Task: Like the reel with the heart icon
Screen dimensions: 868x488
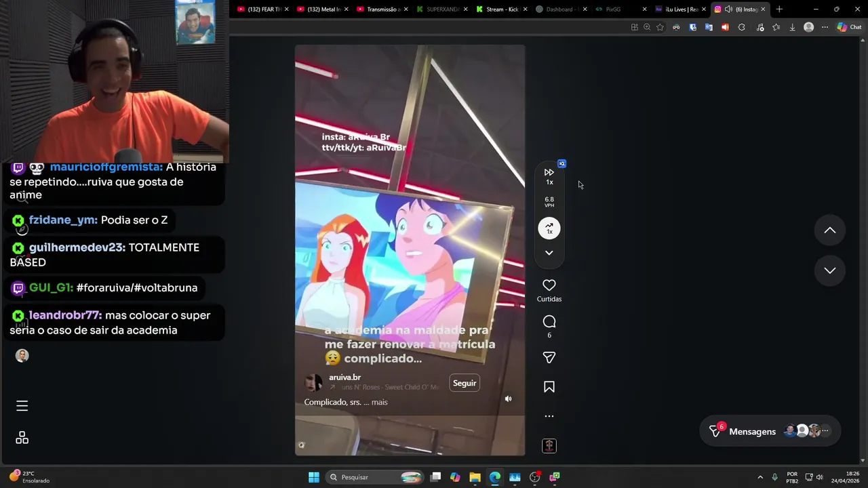Action: tap(549, 285)
